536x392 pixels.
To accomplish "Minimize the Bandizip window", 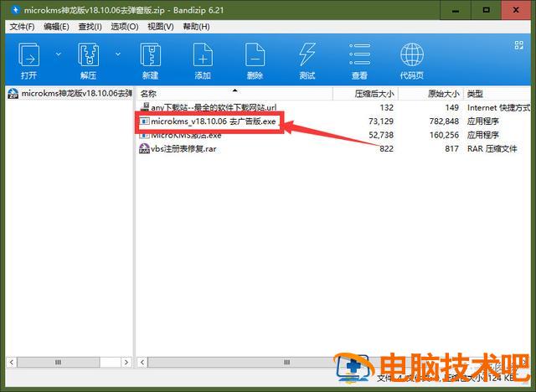I will pos(455,10).
